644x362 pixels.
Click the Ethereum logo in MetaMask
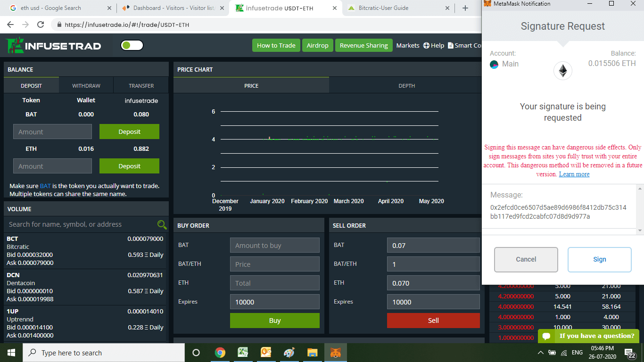pos(562,71)
